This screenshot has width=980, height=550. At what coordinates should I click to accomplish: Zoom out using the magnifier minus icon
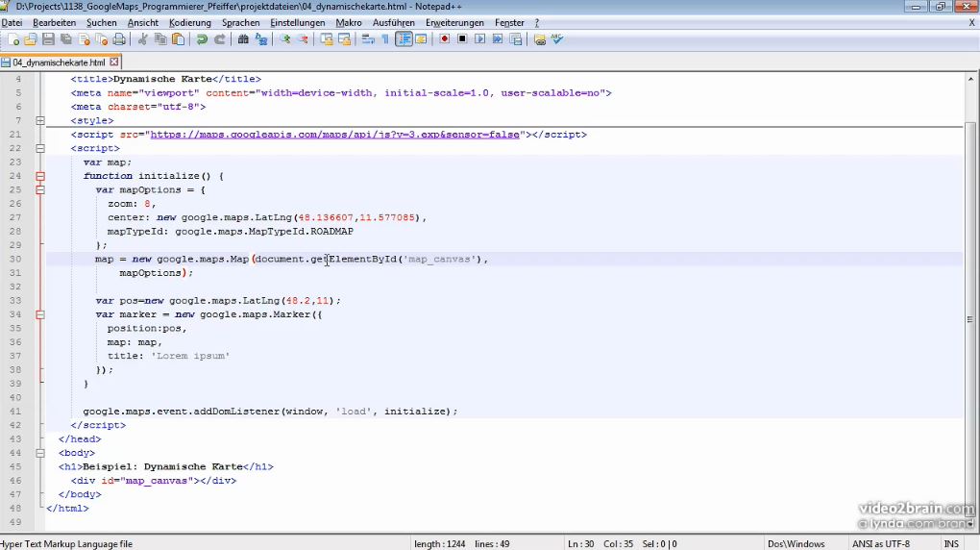pyautogui.click(x=303, y=39)
